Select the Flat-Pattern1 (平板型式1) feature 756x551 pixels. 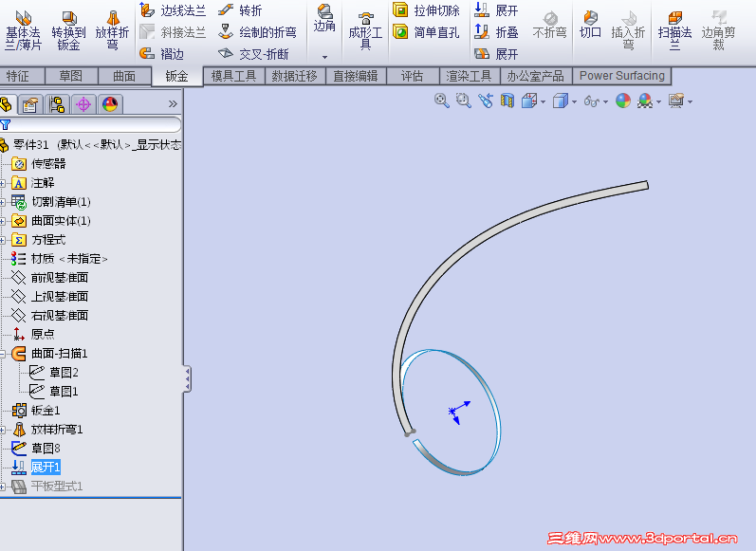pos(46,487)
